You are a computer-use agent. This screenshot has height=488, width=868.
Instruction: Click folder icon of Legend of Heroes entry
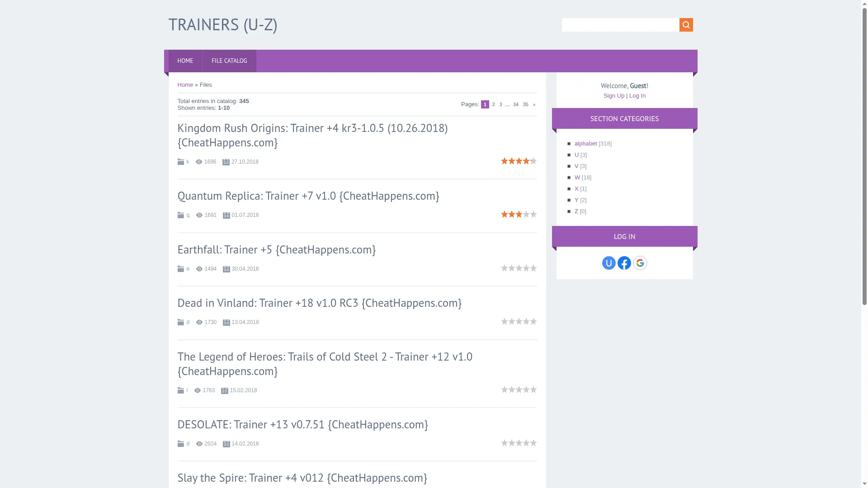point(181,390)
